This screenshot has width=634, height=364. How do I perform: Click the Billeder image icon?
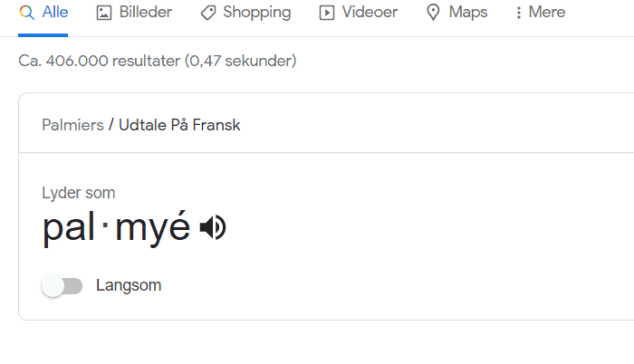point(104,13)
